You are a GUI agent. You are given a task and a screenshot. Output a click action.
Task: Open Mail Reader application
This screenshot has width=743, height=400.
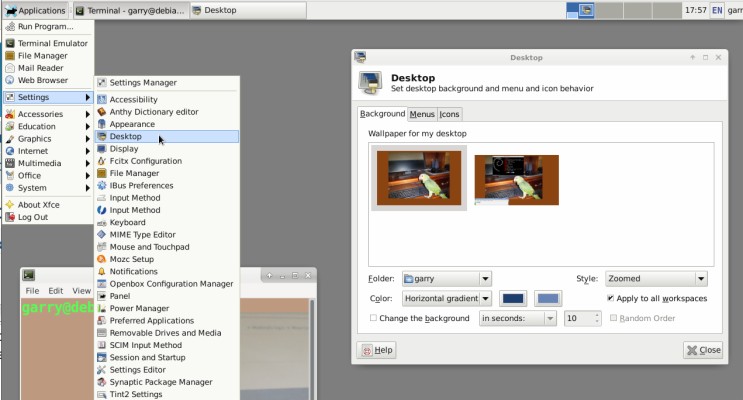(40, 68)
